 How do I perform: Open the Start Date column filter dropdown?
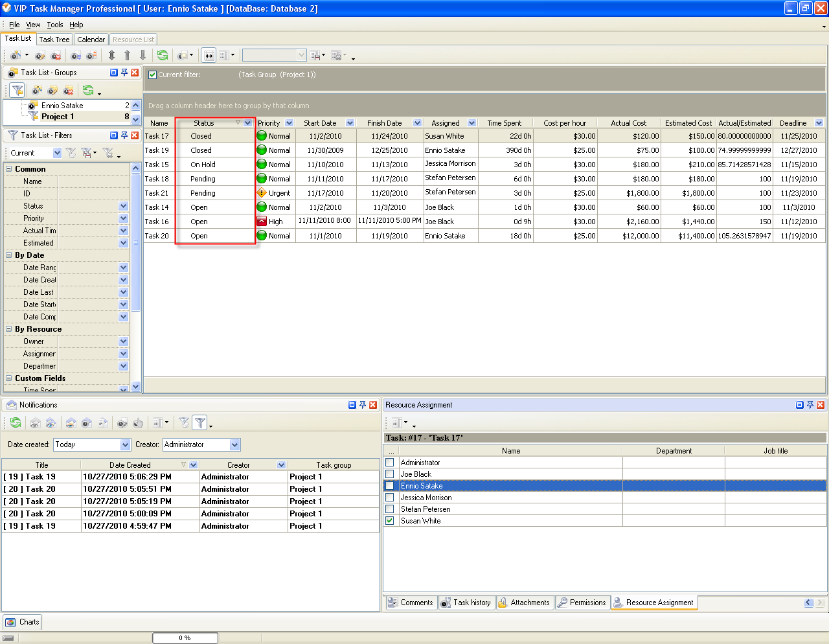(x=350, y=123)
